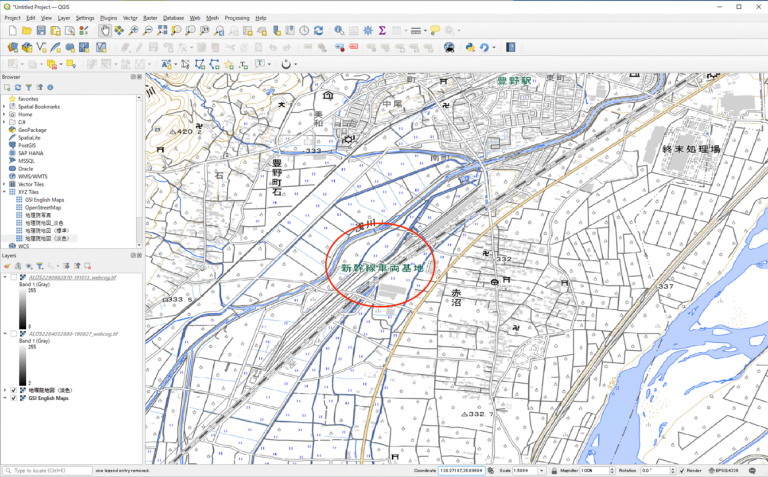The height and width of the screenshot is (477, 768).
Task: Open Data Source Manager icon
Action: 13,47
